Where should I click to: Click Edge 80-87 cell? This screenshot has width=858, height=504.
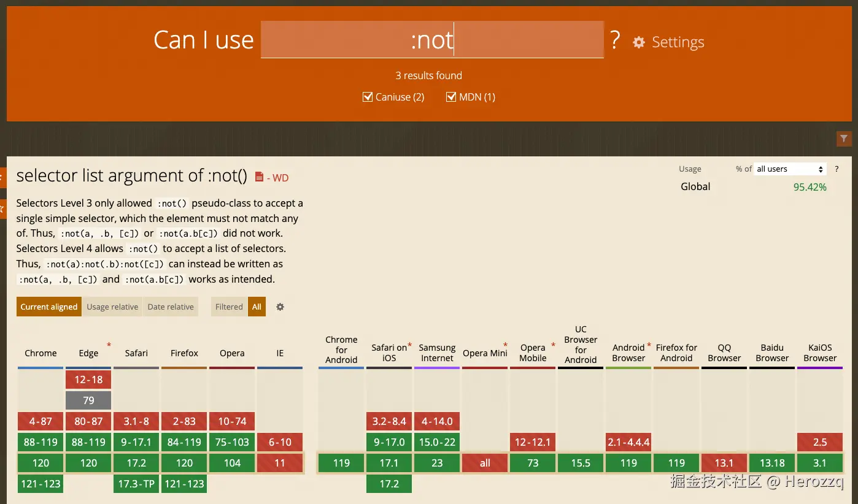[x=88, y=421]
